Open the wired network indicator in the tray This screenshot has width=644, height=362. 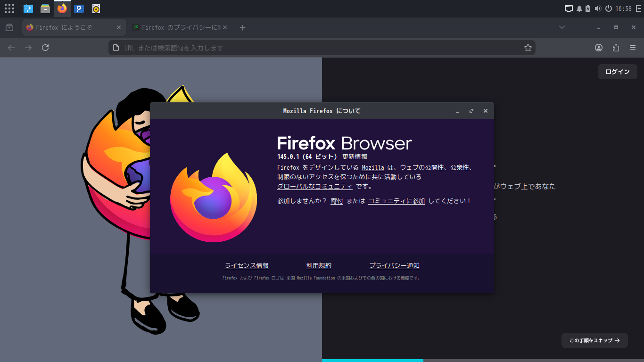[x=569, y=8]
